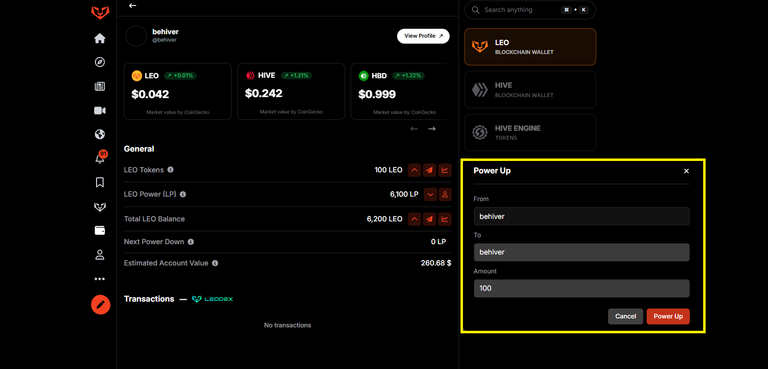Screen dimensions: 768x369
Task: Show next price cards with right arrow
Action: pos(432,129)
